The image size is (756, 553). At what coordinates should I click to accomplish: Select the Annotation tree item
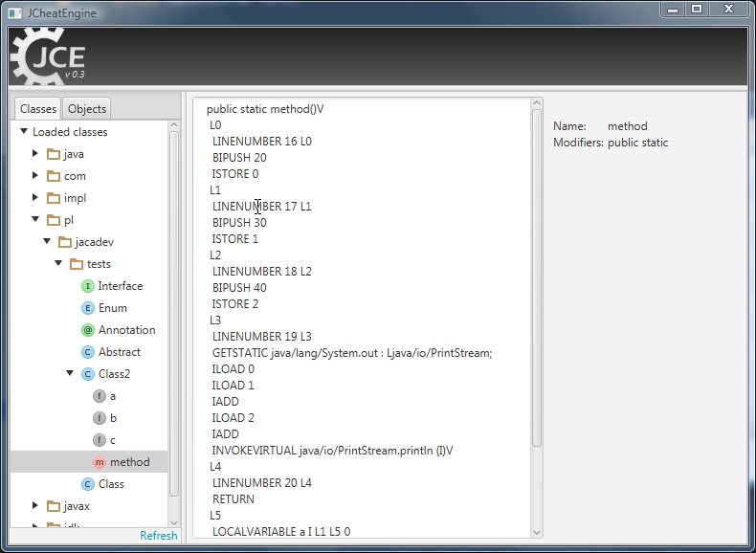tap(89, 330)
